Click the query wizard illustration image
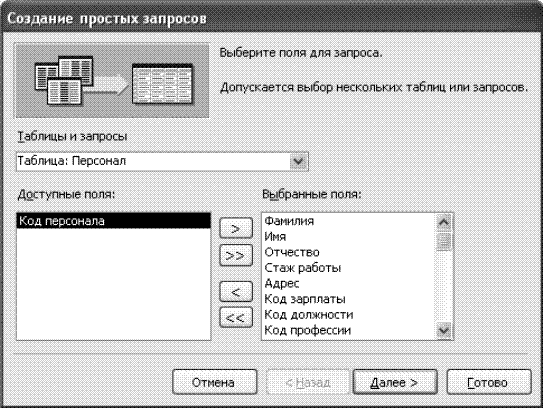Viewport: 544px width, 409px height. [x=111, y=80]
